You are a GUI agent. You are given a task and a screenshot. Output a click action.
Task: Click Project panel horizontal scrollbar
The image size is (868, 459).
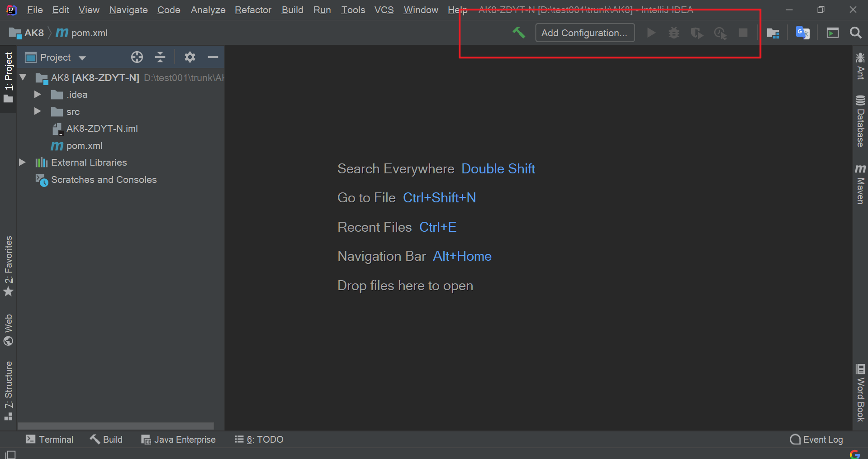[x=115, y=426]
